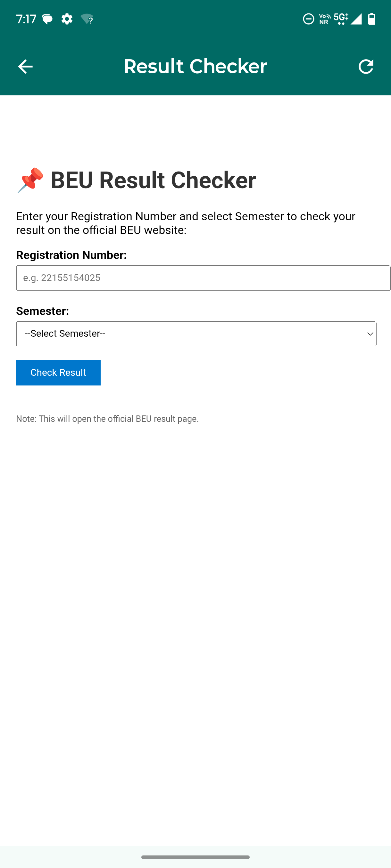Click the semester dropdown chevron arrow
391x868 pixels.
370,334
